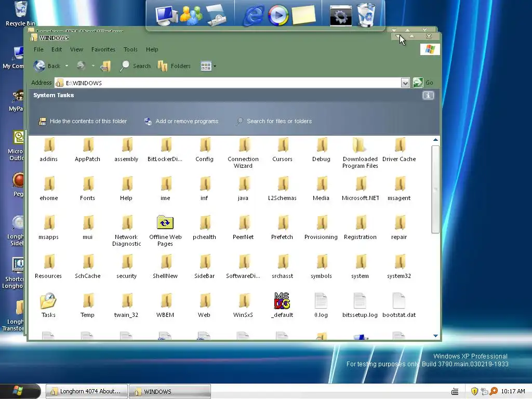This screenshot has height=399, width=532.
Task: Open the Edit menu
Action: (57, 49)
